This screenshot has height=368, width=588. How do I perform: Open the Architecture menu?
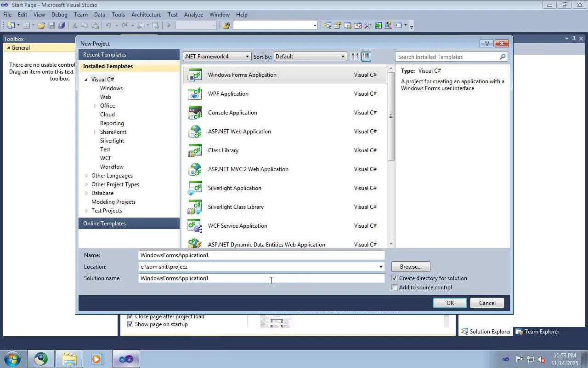(x=146, y=15)
